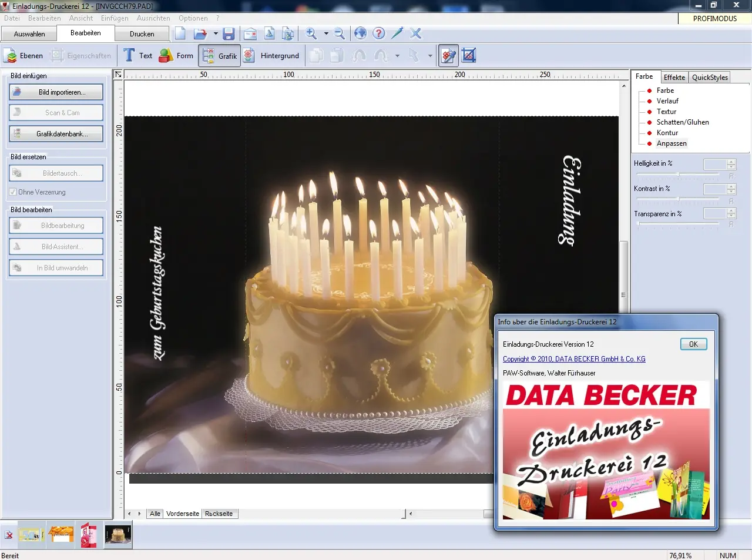Open the Ebenen layers panel
The width and height of the screenshot is (752, 560).
(x=23, y=56)
